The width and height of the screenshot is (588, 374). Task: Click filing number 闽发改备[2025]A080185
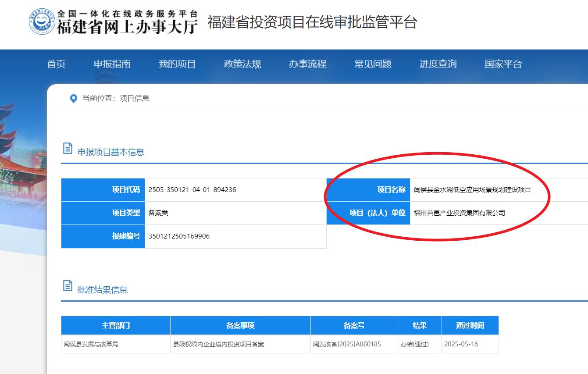coord(347,344)
